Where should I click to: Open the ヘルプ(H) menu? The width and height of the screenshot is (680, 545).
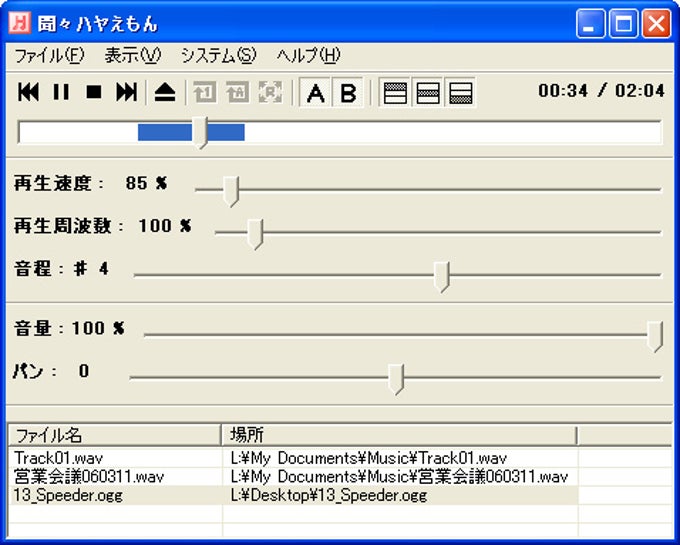[x=308, y=55]
